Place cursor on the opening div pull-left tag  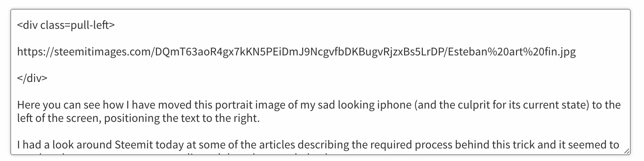(66, 25)
